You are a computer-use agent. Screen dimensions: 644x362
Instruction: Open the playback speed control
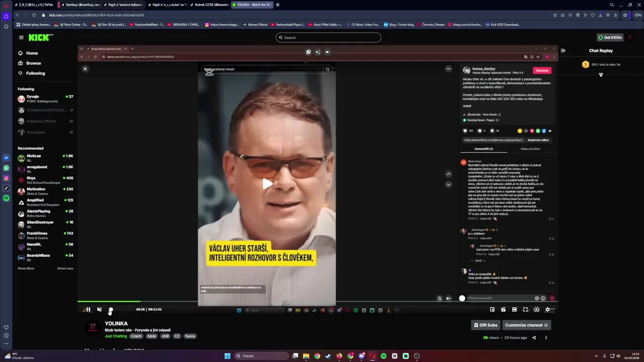click(536, 310)
